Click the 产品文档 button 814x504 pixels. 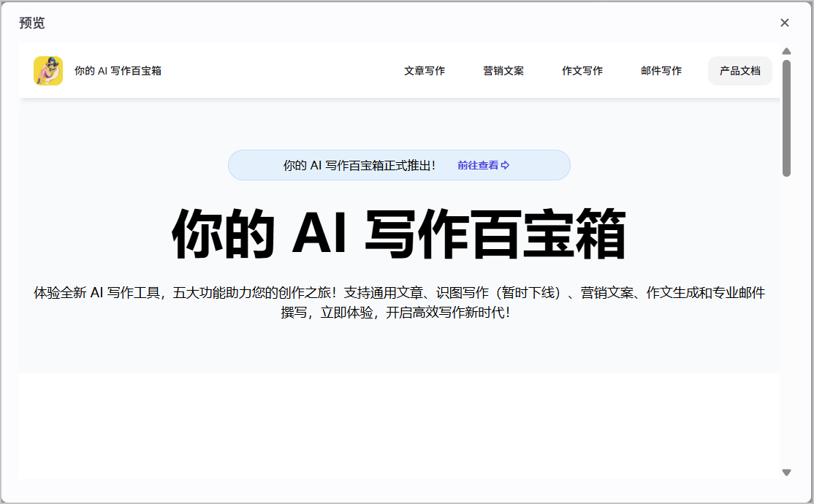point(739,71)
